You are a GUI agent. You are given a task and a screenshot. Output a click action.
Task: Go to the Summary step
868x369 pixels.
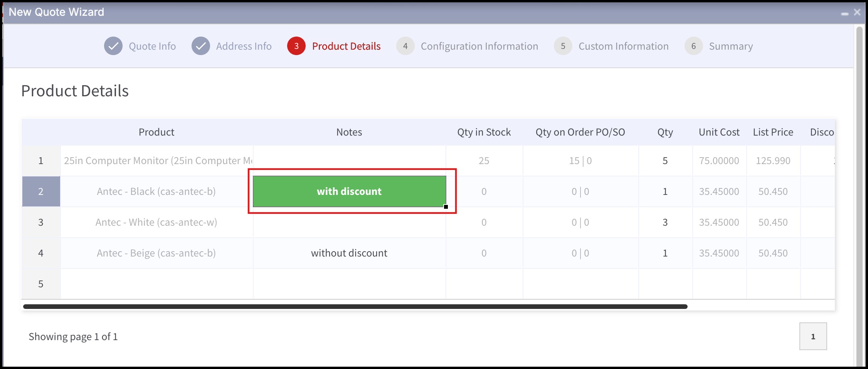[731, 46]
